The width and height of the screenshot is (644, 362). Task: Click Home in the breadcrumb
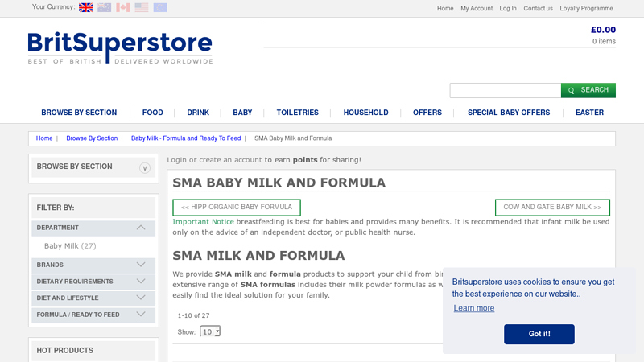44,138
